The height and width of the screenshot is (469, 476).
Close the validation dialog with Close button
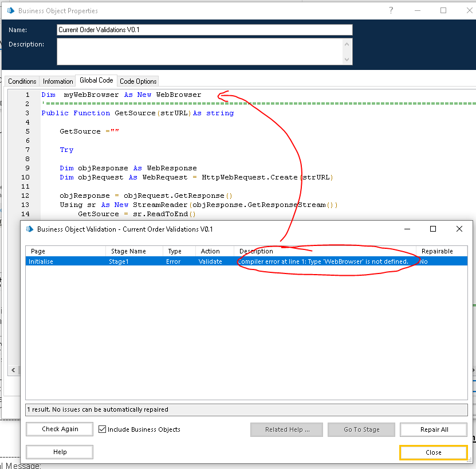[433, 452]
